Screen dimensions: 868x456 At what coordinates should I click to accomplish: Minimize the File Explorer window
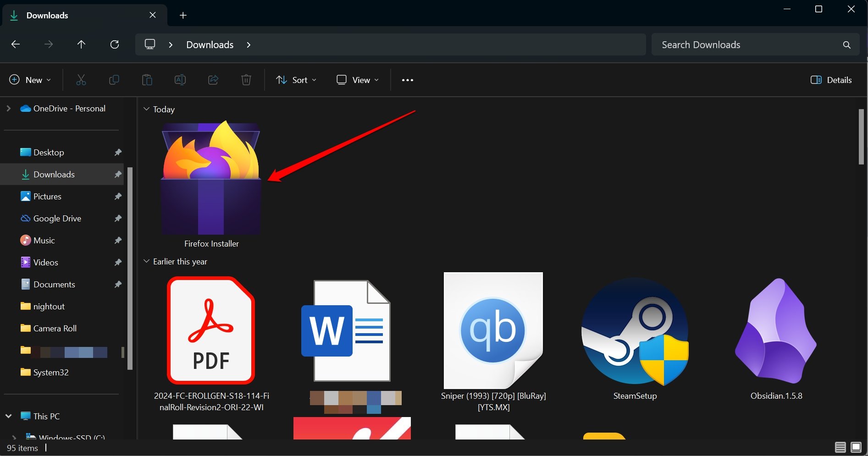tap(787, 9)
